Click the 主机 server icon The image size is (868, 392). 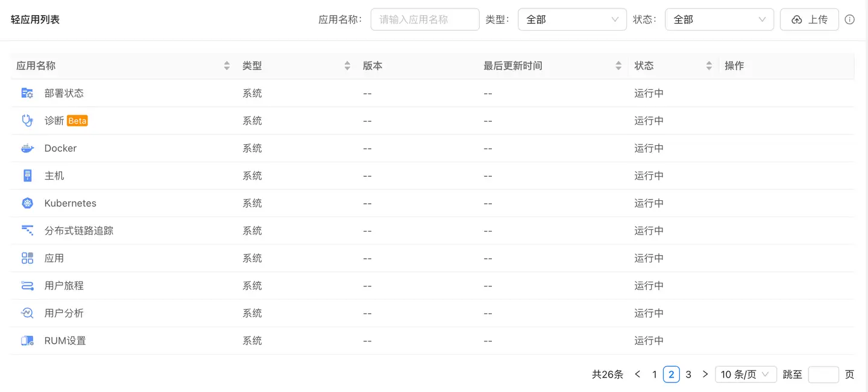[x=27, y=175]
